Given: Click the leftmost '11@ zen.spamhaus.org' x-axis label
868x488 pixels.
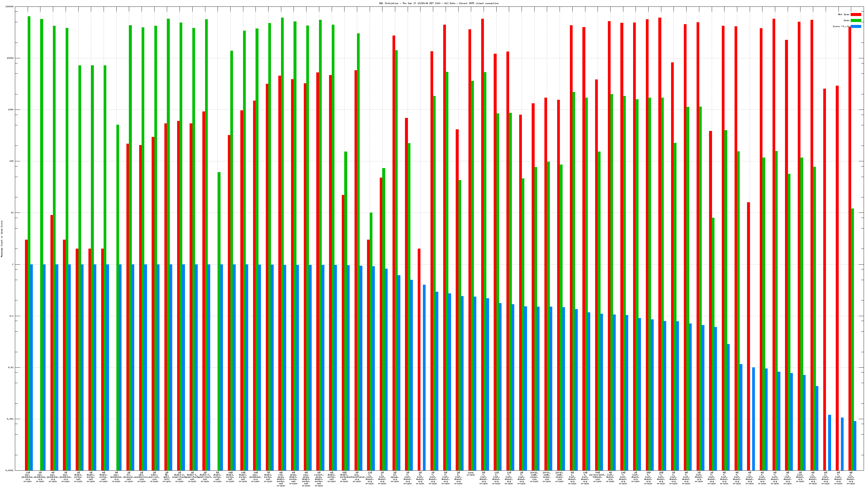Looking at the screenshot, I should 28,477.
